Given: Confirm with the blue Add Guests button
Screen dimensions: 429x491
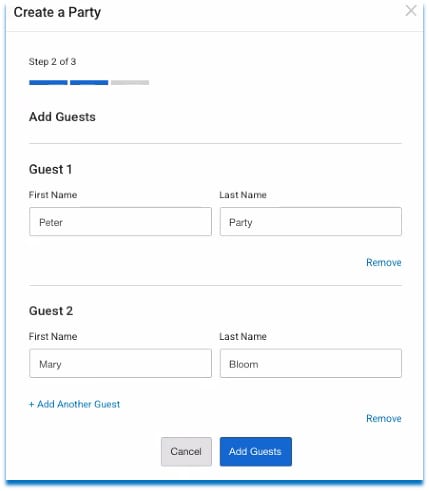Looking at the screenshot, I should tap(256, 452).
